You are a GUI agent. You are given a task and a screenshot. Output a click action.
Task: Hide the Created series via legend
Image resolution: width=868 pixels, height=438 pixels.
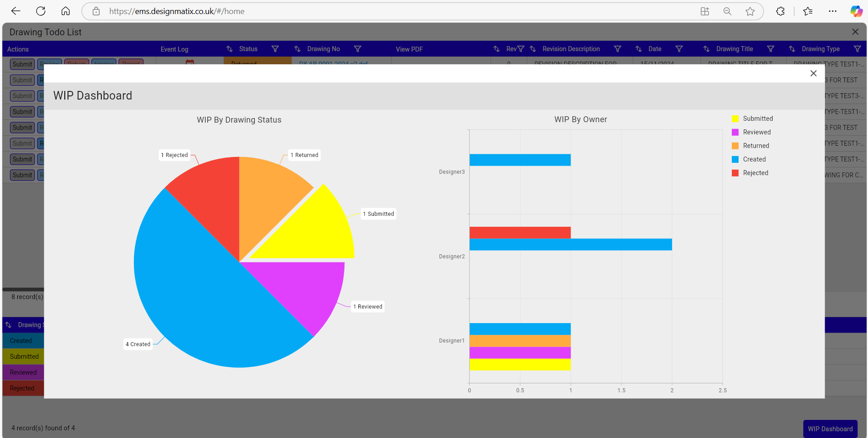coord(754,159)
